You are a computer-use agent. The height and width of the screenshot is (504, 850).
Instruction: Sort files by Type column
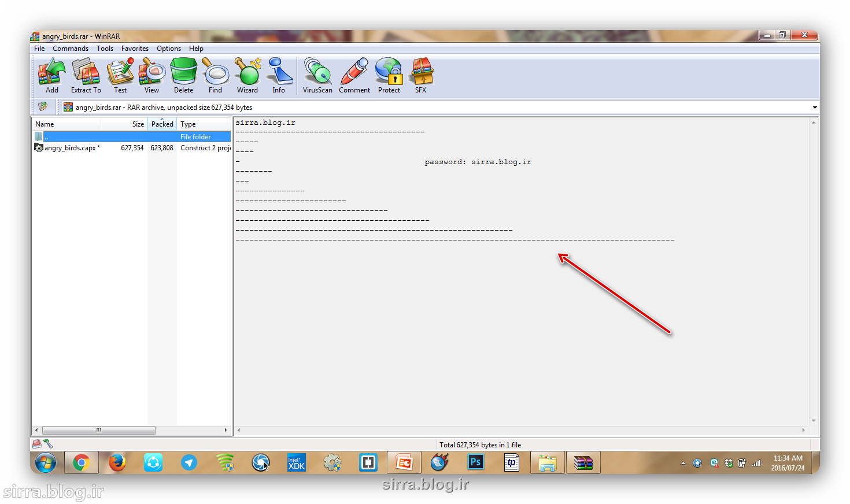coord(204,124)
